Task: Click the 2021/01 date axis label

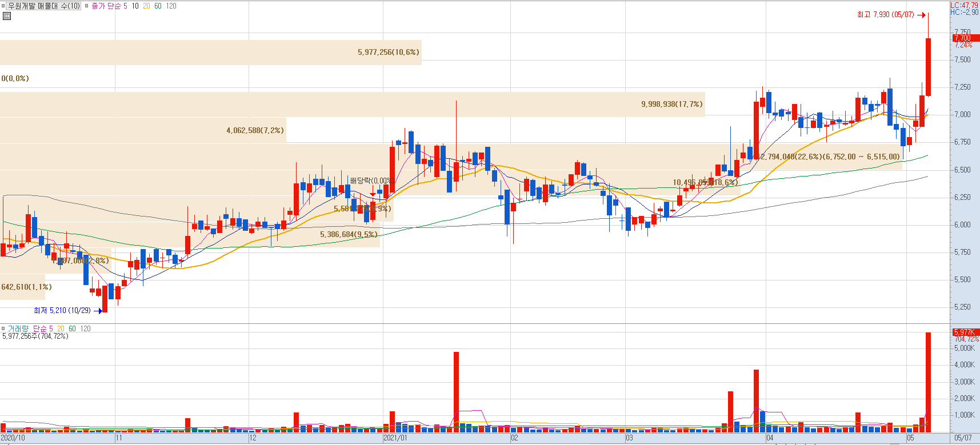Action: tap(395, 438)
